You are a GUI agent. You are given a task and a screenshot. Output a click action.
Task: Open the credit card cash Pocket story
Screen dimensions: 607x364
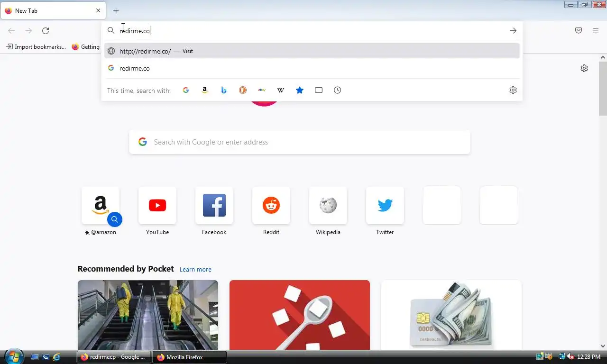451,315
